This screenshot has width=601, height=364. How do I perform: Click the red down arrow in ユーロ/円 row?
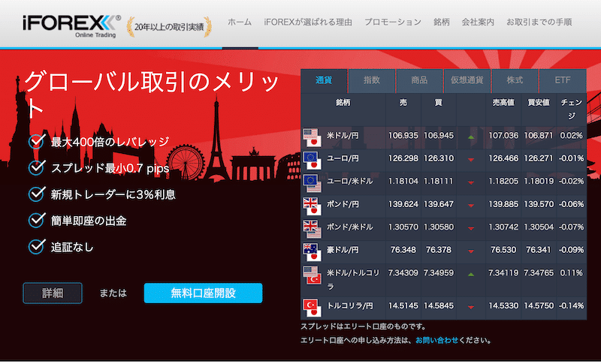coord(471,160)
